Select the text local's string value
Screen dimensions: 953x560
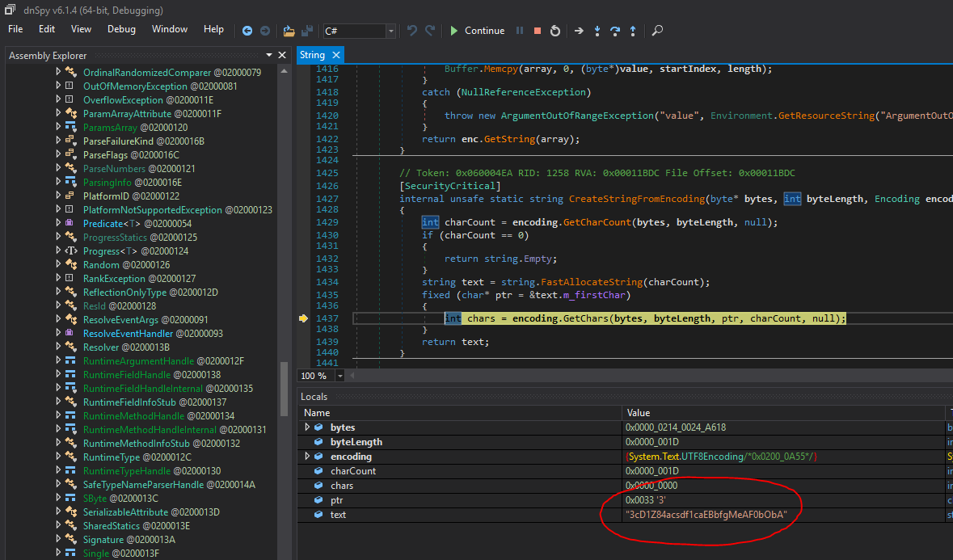(706, 515)
